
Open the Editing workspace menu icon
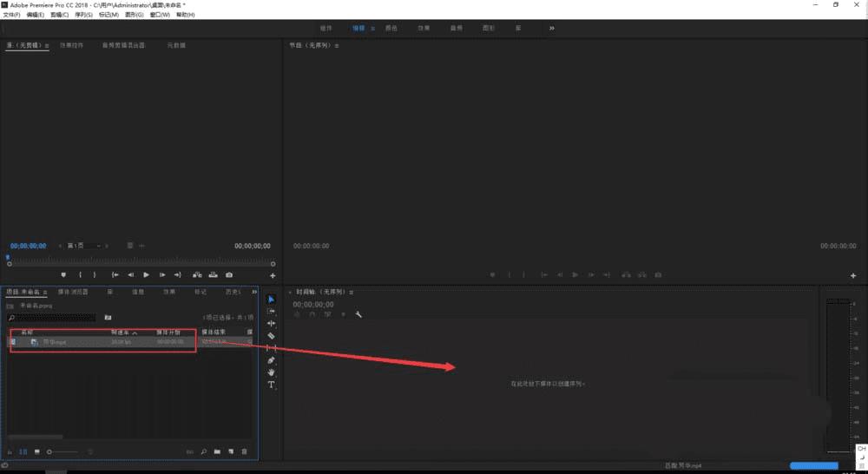click(x=372, y=29)
